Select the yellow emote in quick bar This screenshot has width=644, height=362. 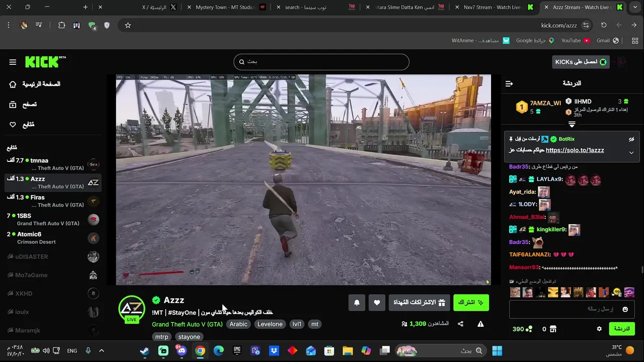[553, 292]
